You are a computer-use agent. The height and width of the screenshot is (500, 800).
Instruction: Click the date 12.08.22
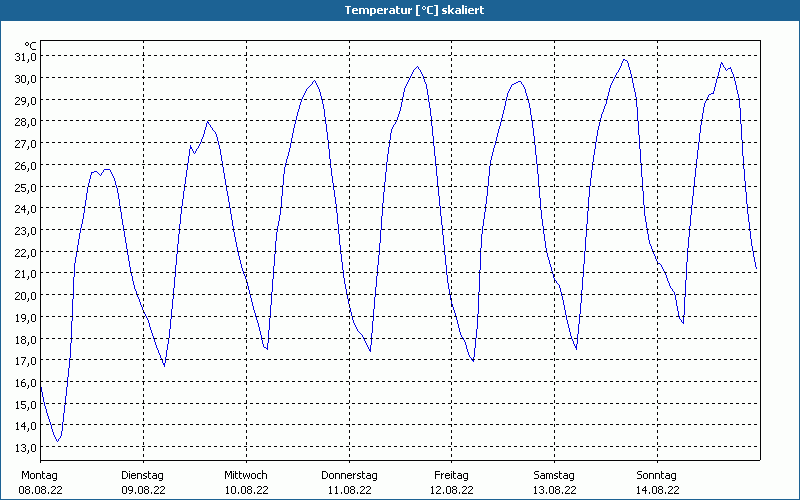[452, 491]
